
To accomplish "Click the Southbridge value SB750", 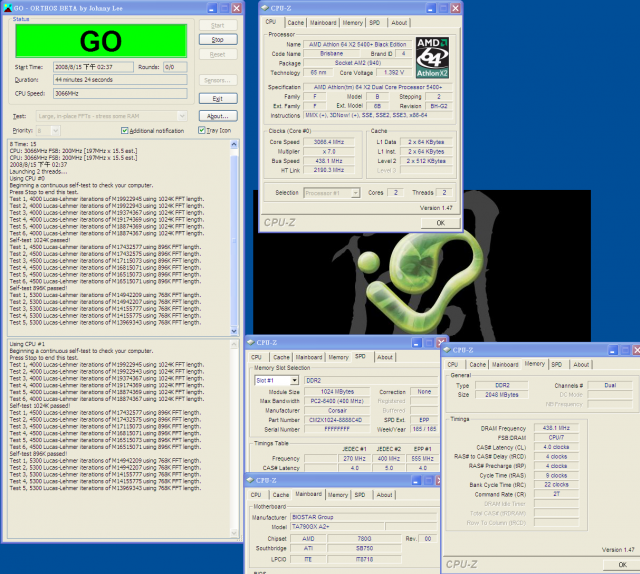I will pos(364,548).
